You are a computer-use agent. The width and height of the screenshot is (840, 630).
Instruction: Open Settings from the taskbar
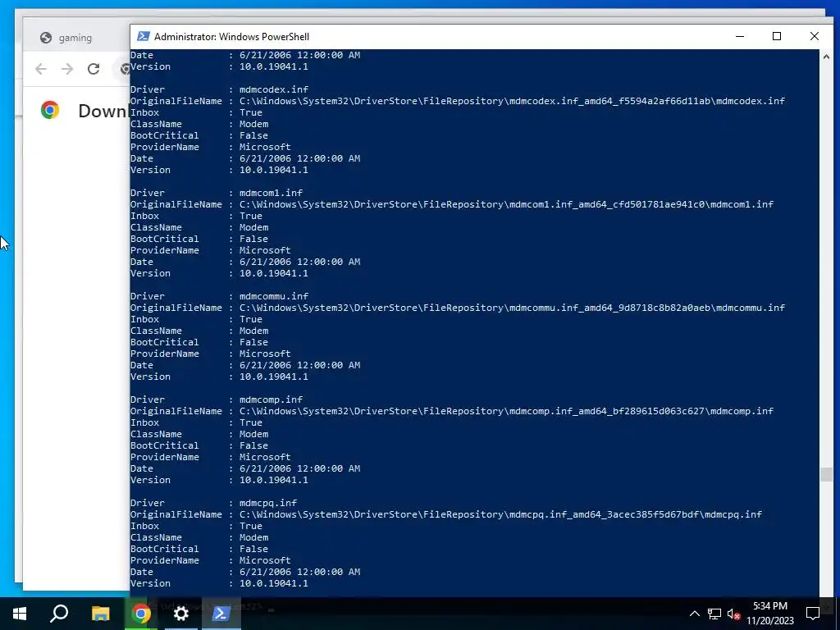tap(181, 614)
